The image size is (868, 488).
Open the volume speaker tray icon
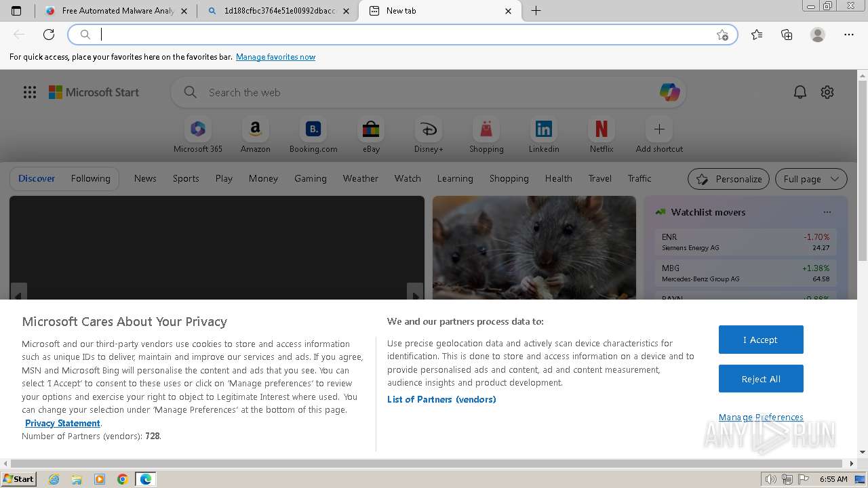click(x=771, y=479)
